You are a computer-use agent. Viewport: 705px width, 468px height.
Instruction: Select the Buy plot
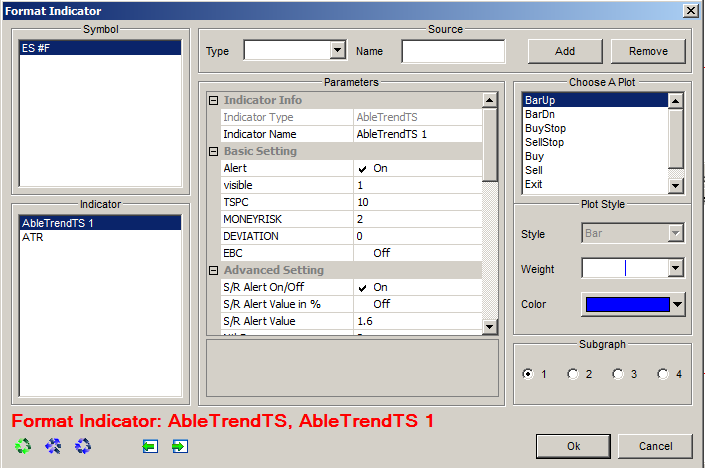click(x=595, y=156)
